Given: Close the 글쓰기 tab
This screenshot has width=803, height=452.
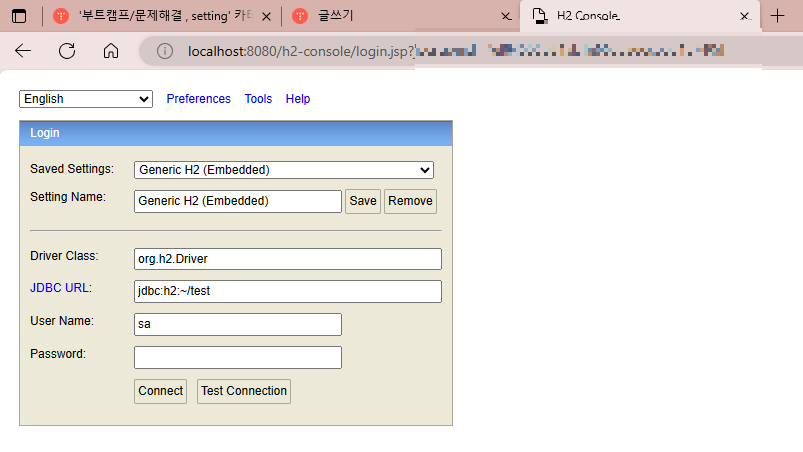Looking at the screenshot, I should [506, 16].
